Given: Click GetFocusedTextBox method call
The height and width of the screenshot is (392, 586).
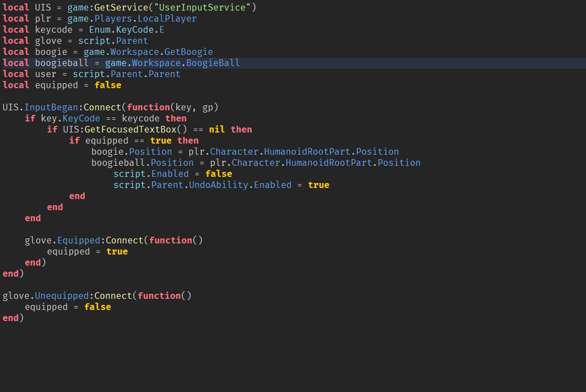Looking at the screenshot, I should tap(130, 130).
